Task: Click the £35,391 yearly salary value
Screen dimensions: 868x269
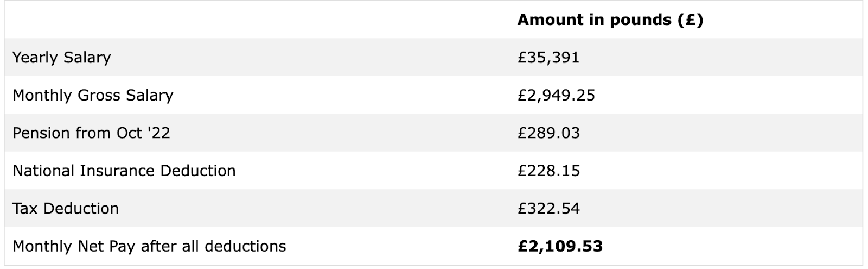Action: (548, 58)
